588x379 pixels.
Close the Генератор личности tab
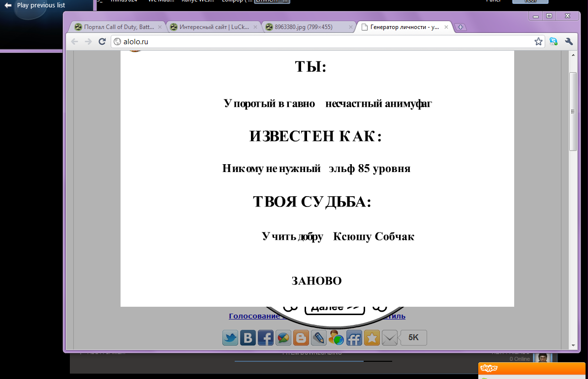446,27
